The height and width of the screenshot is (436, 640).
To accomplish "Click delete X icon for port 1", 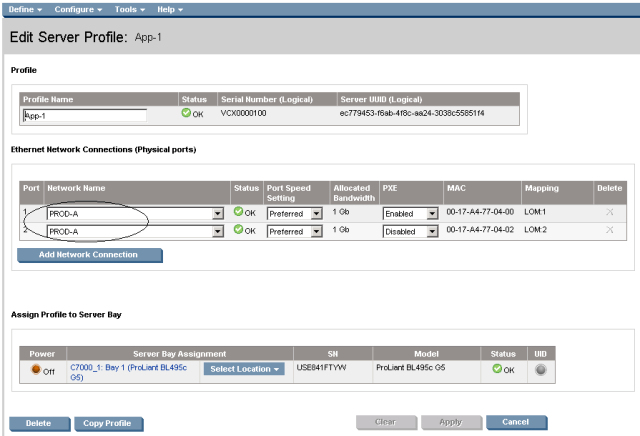I will tap(609, 213).
